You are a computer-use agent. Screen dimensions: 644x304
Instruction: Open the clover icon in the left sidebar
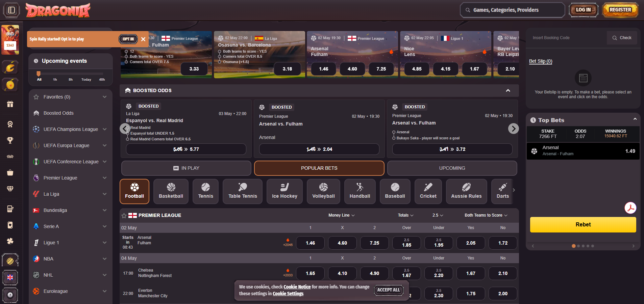pos(10,241)
